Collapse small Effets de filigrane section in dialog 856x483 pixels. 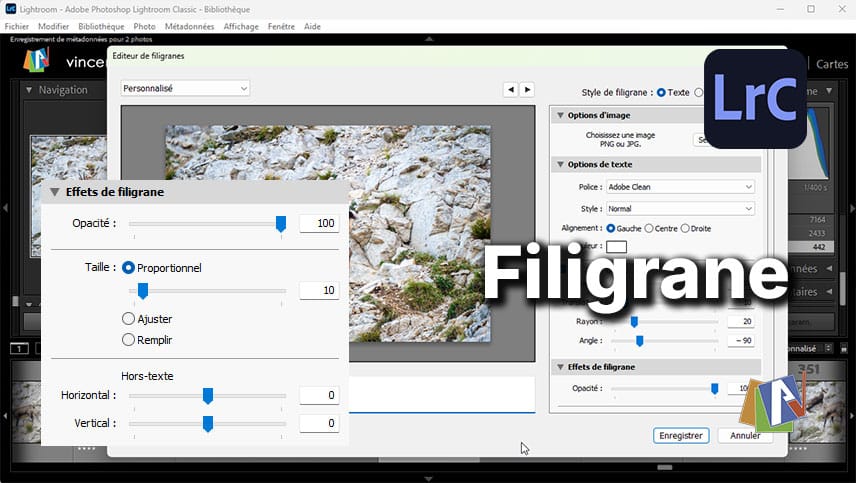coord(560,367)
